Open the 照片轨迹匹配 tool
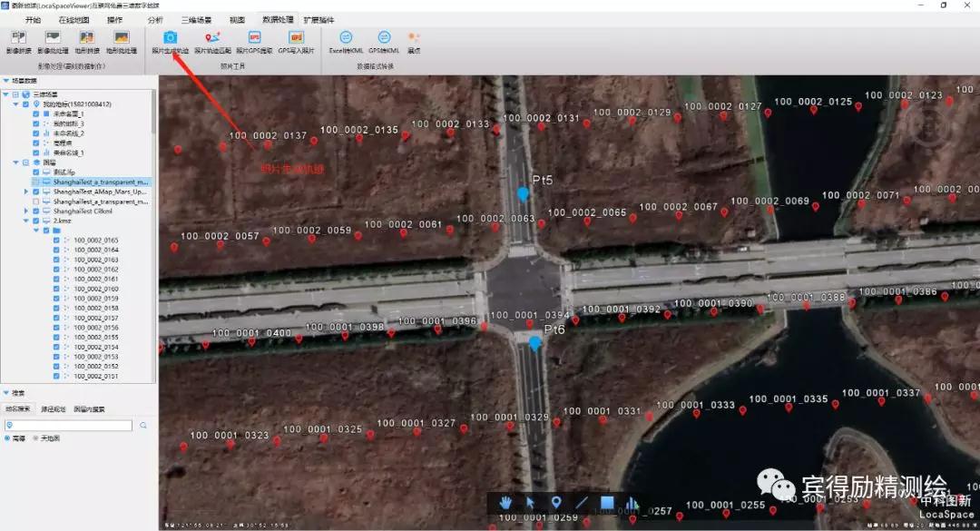 (x=212, y=38)
